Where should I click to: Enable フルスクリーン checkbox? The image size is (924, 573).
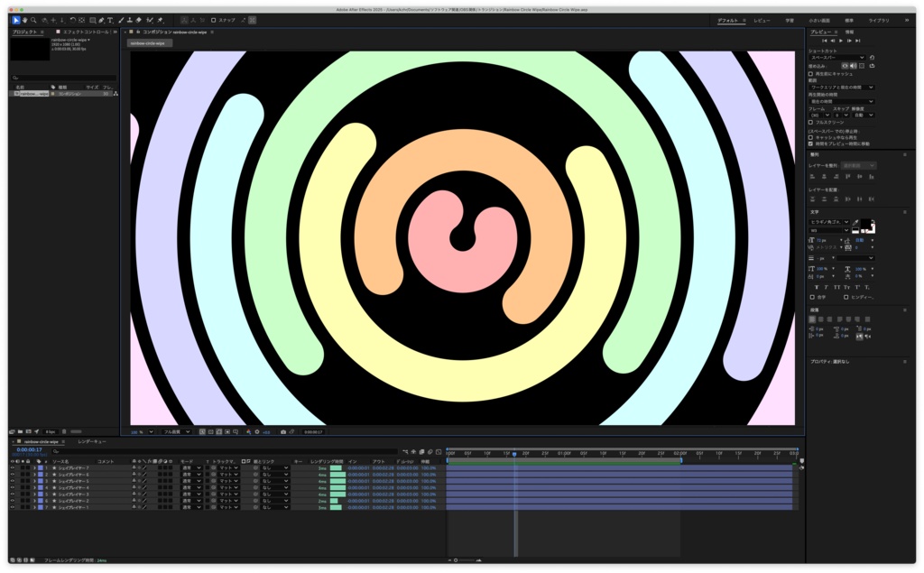coord(810,122)
